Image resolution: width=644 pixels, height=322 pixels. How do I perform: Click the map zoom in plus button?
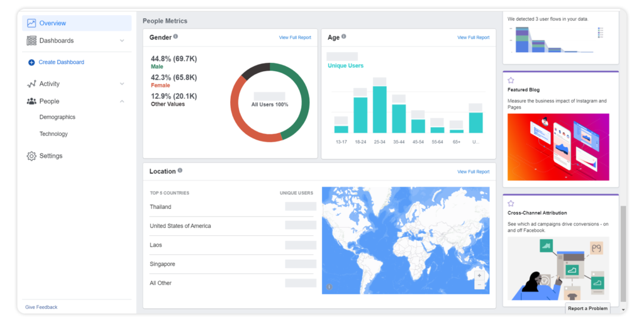[479, 275]
